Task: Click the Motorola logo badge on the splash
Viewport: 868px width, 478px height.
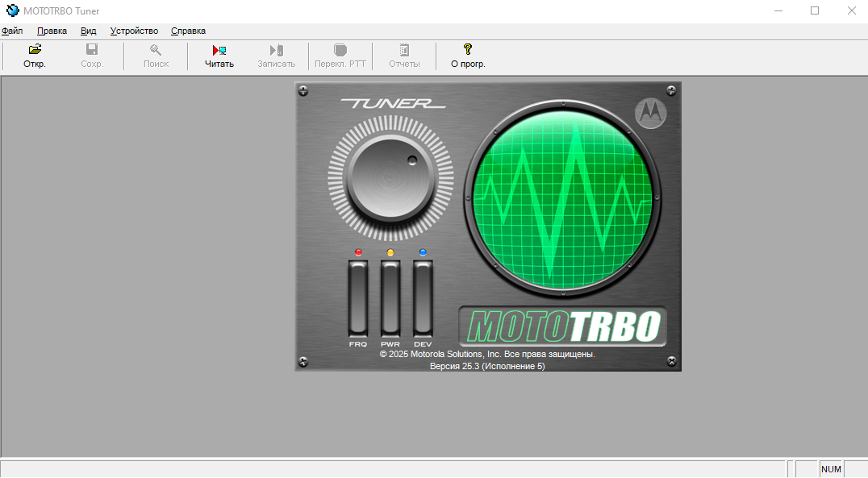Action: point(650,114)
